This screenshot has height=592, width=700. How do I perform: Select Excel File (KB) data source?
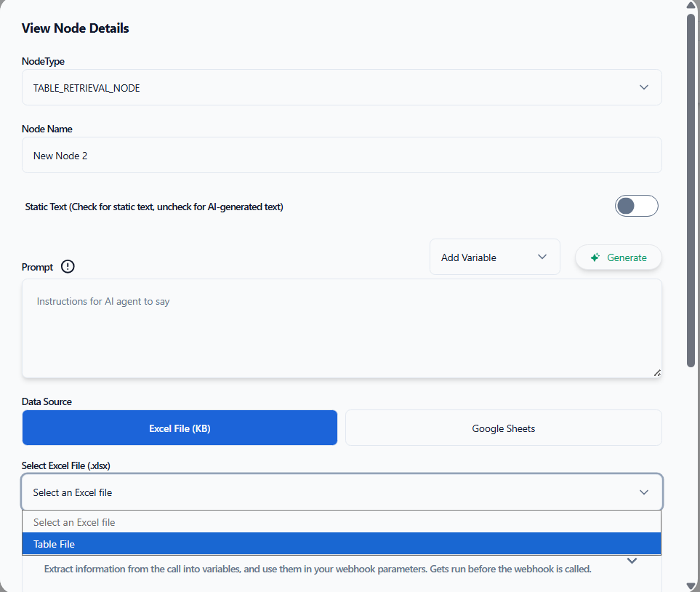click(180, 428)
